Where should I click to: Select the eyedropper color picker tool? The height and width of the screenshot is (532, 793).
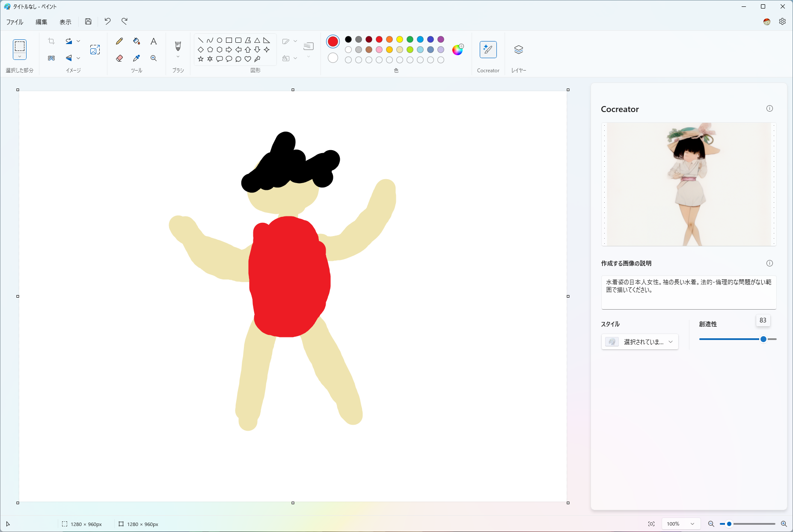[x=137, y=58]
